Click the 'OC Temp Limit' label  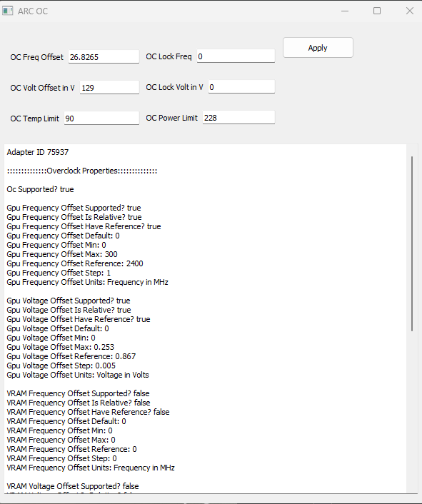click(35, 119)
